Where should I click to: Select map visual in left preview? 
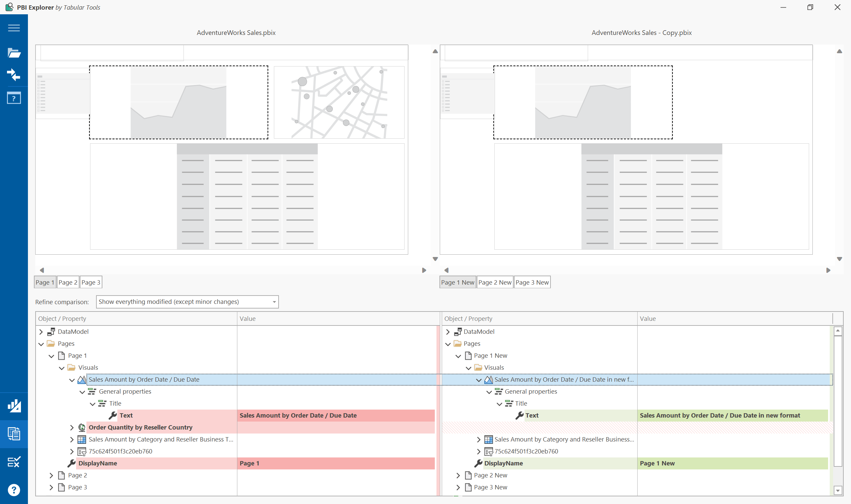click(339, 102)
